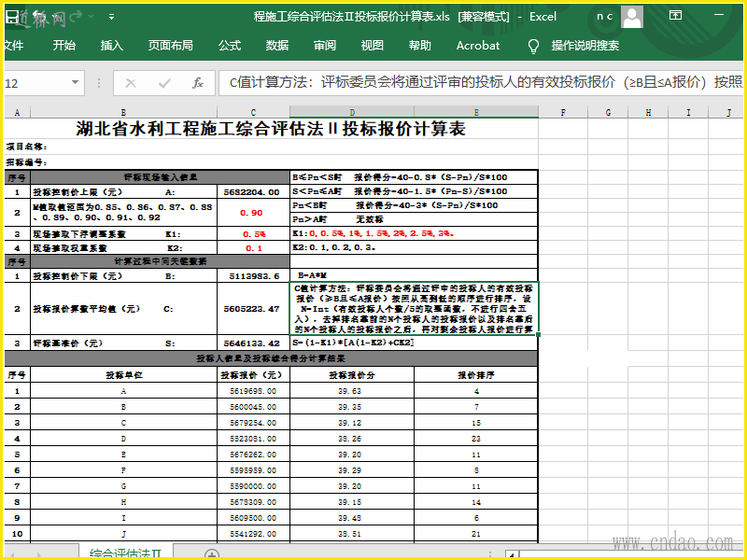
Task: Select the bid score 39.48
Action: (x=352, y=518)
